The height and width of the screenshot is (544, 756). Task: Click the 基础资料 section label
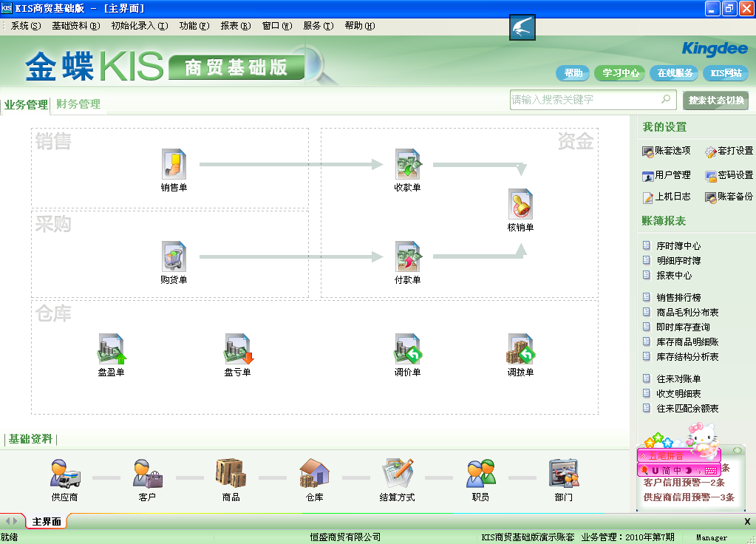pos(30,439)
